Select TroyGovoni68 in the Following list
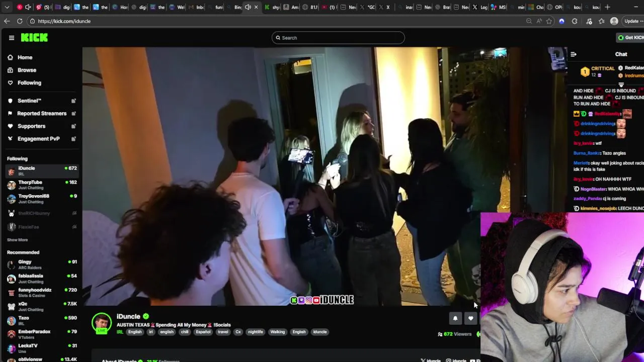Screen dimensions: 644x362 click(42, 199)
